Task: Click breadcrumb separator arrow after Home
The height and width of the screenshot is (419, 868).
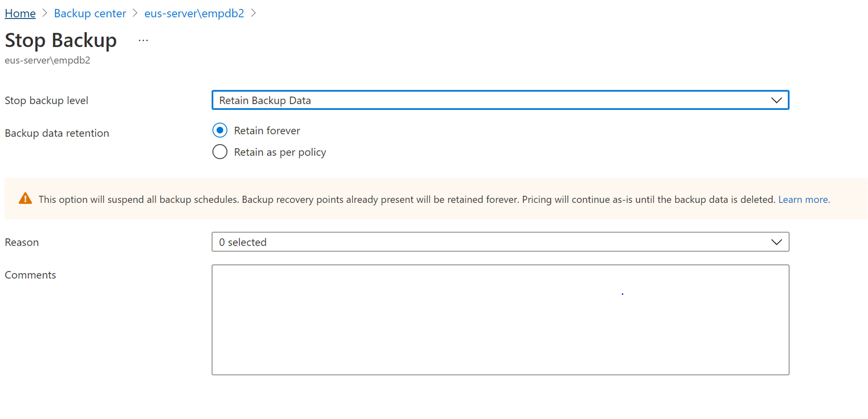Action: click(x=45, y=13)
